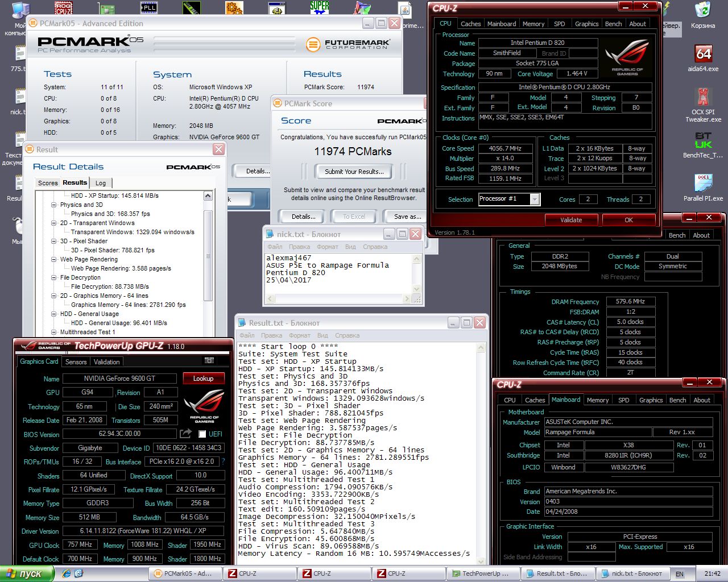The image size is (728, 582).
Task: Open the window-with-gear desktop icon
Action: (x=277, y=7)
